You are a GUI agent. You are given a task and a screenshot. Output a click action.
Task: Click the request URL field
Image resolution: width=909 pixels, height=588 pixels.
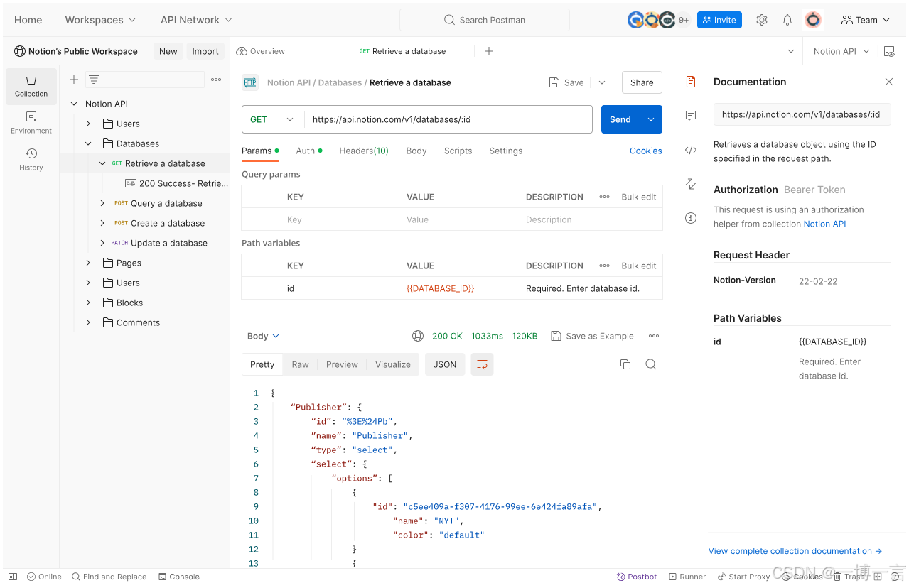448,119
